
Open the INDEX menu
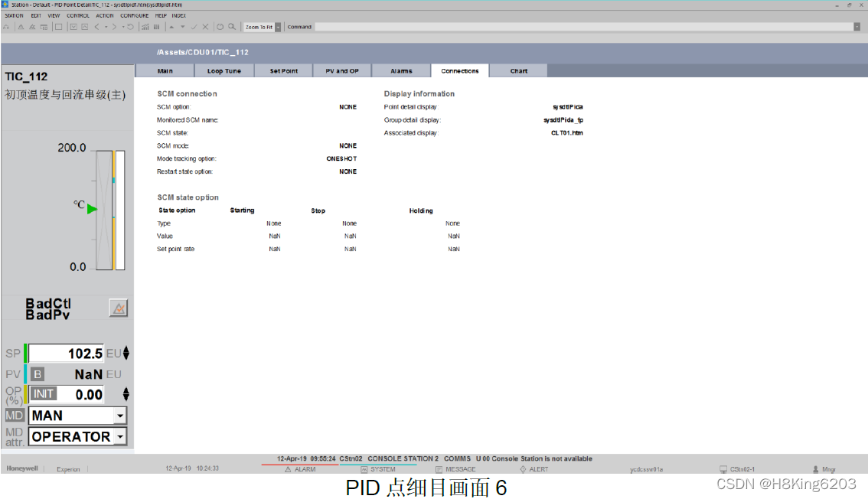pyautogui.click(x=179, y=15)
